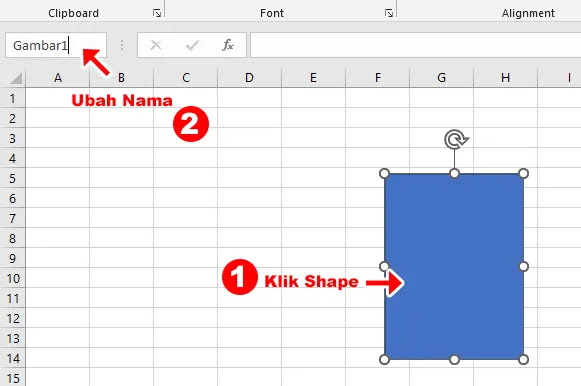581x386 pixels.
Task: Select row 4 header
Action: (13, 158)
